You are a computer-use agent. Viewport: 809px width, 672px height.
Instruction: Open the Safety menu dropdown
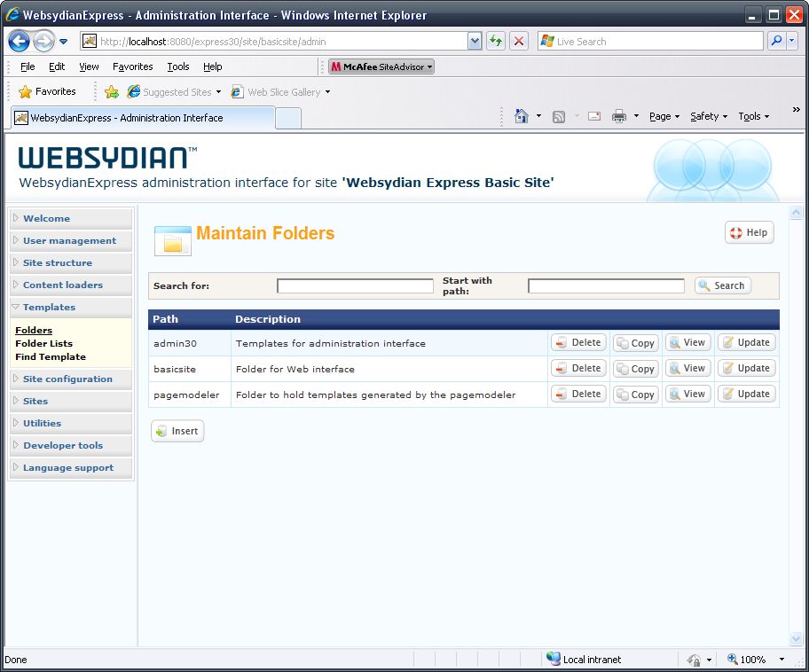pos(709,116)
